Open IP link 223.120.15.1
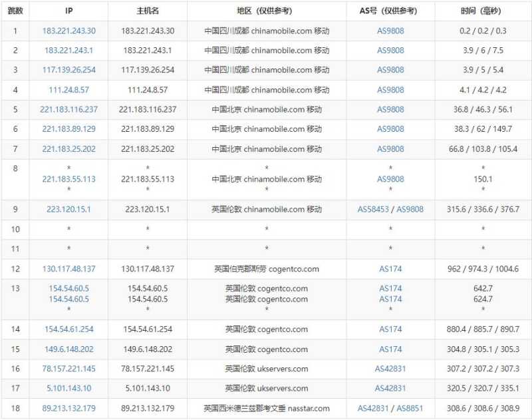 [x=69, y=209]
